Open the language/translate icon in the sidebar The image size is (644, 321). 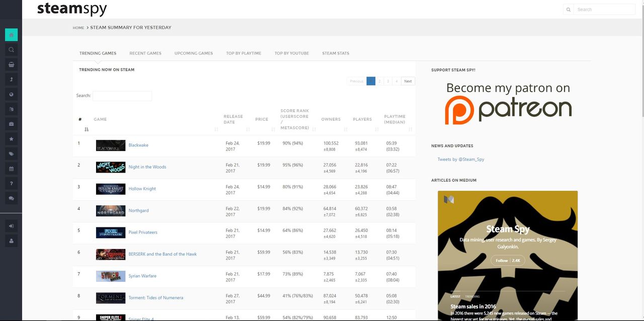(11, 109)
